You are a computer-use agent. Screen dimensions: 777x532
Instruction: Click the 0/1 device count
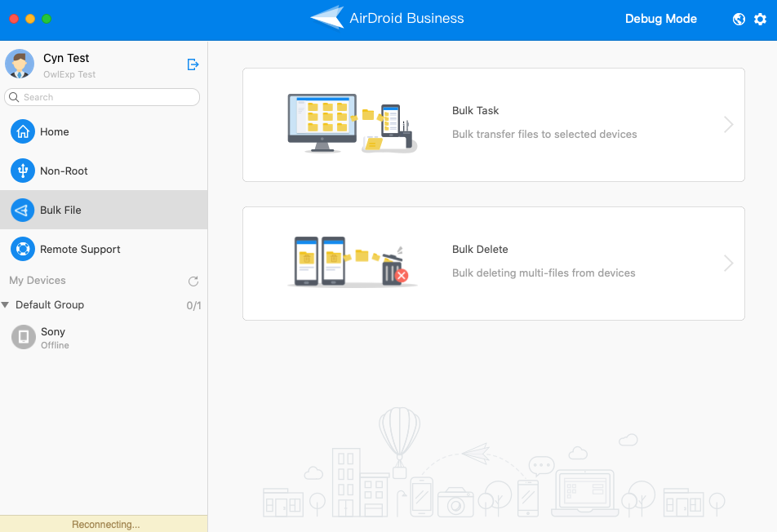coord(193,306)
